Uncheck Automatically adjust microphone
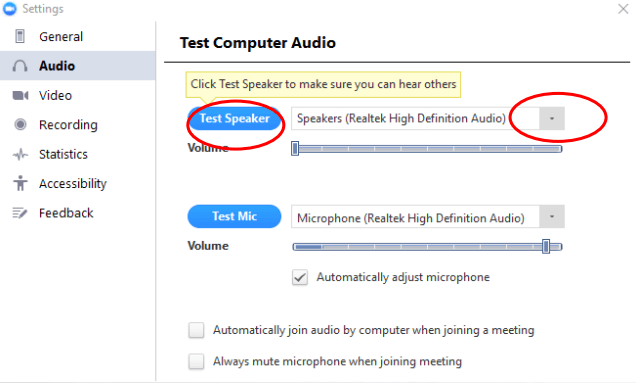 [x=300, y=278]
